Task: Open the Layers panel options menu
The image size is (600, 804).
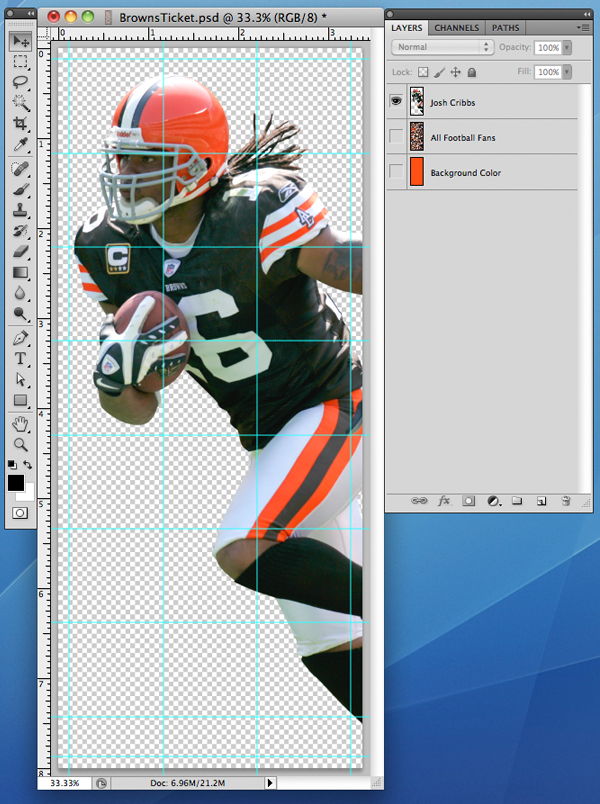Action: tap(583, 28)
